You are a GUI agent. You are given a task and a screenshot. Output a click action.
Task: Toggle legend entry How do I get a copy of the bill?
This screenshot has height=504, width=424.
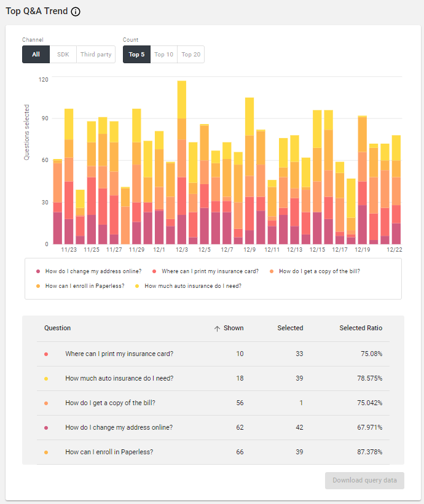(315, 271)
